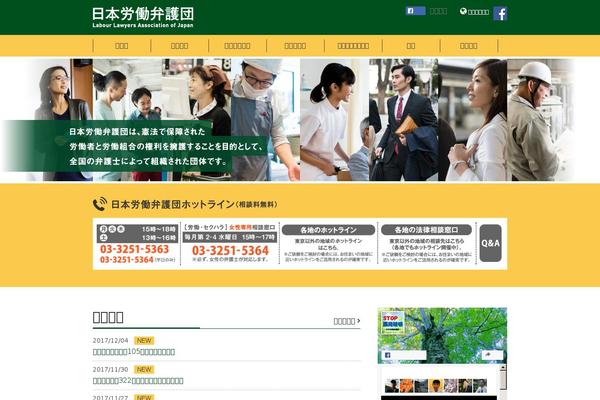Click the small Facebook like button in header
The image size is (600, 400).
[x=416, y=11]
